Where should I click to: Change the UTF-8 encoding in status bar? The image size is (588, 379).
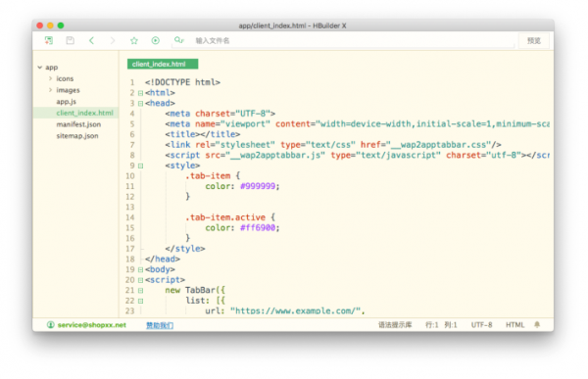point(481,324)
